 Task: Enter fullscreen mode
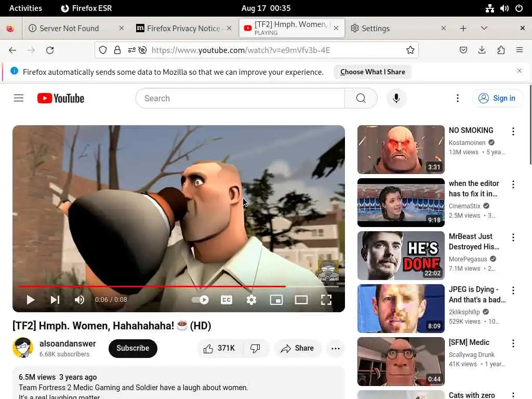326,300
